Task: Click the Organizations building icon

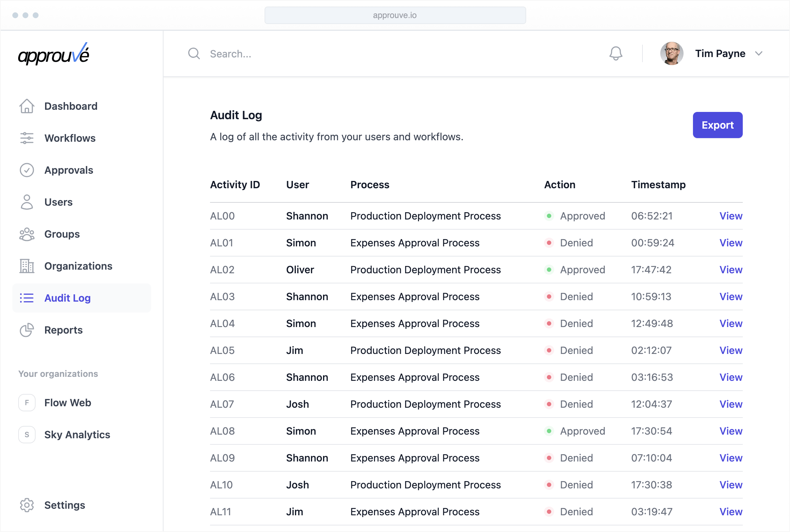Action: click(27, 266)
